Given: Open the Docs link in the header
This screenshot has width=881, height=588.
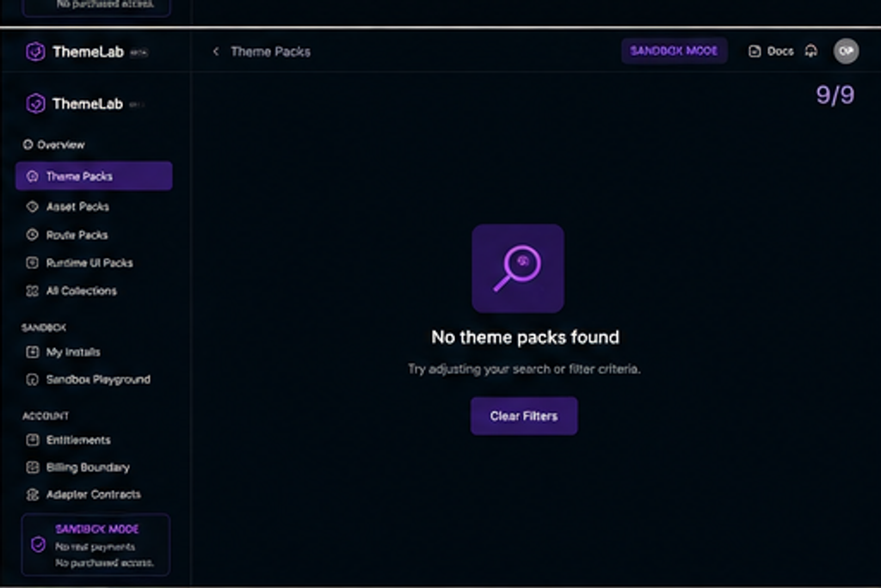Looking at the screenshot, I should click(771, 51).
